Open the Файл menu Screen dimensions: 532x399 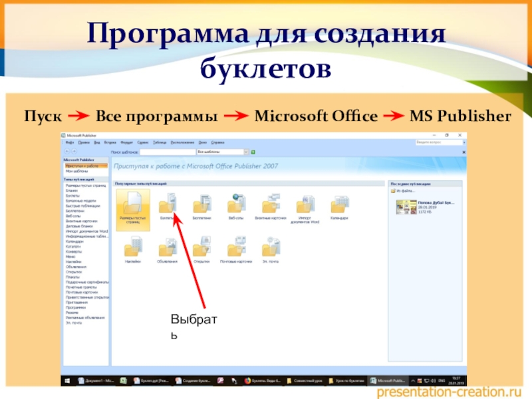point(70,142)
